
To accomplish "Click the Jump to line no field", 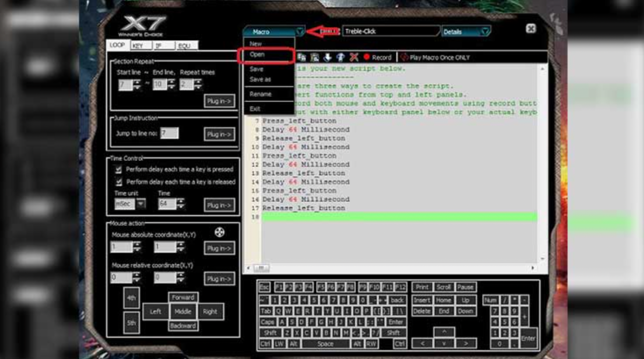I will 169,133.
